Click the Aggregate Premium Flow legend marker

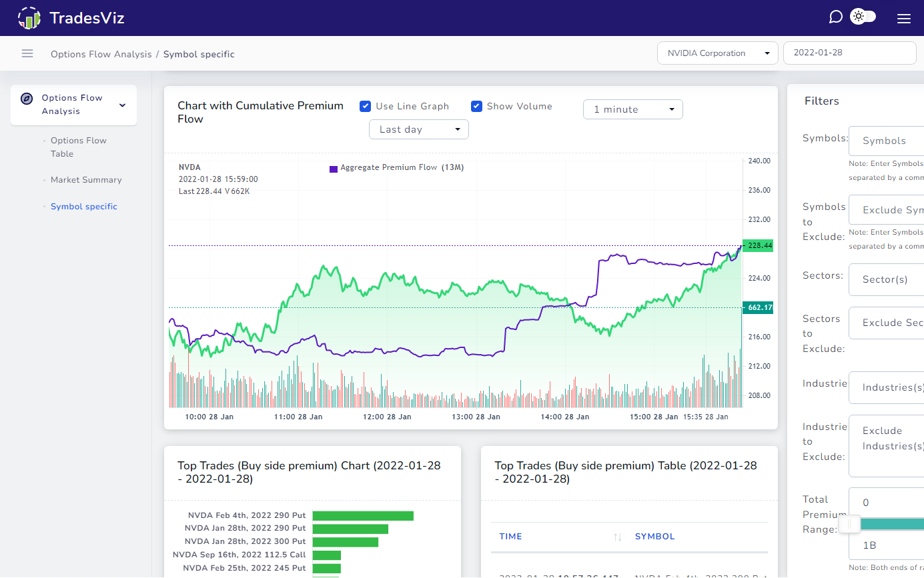click(x=333, y=167)
